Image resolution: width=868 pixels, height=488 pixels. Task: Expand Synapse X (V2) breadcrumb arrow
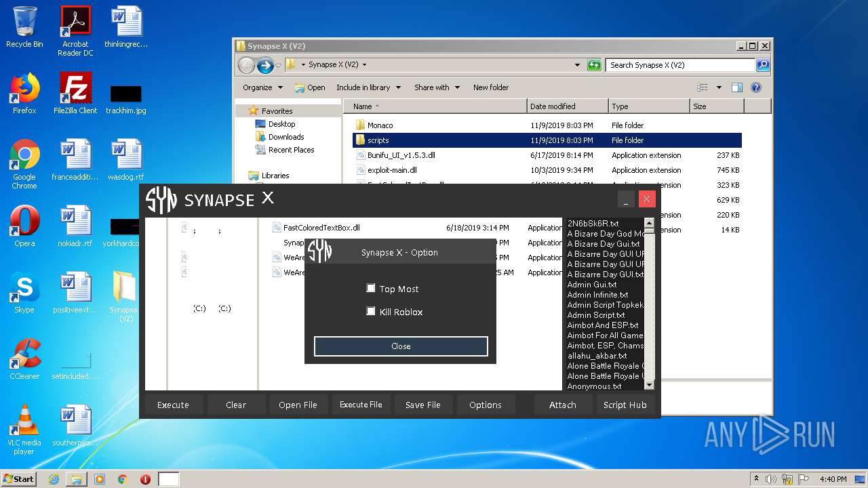[x=364, y=65]
